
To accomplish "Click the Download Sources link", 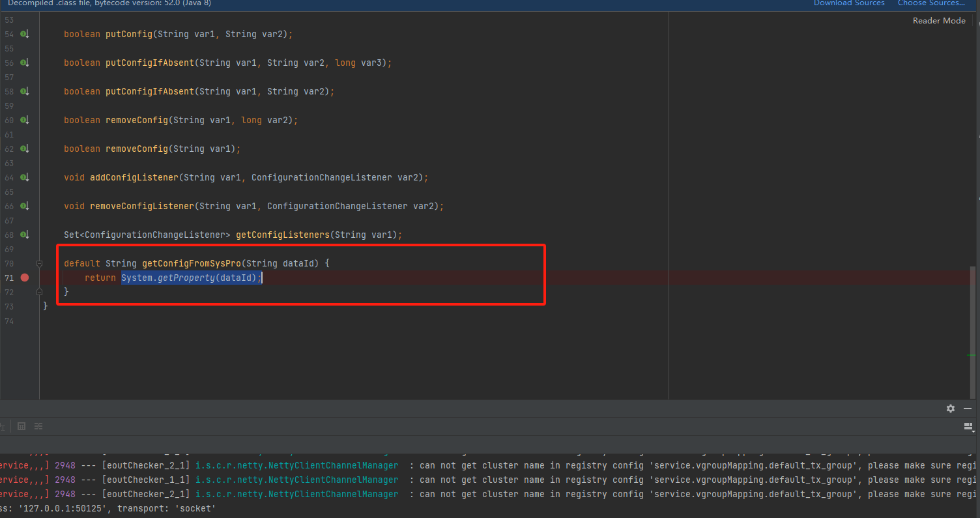I will tap(849, 3).
